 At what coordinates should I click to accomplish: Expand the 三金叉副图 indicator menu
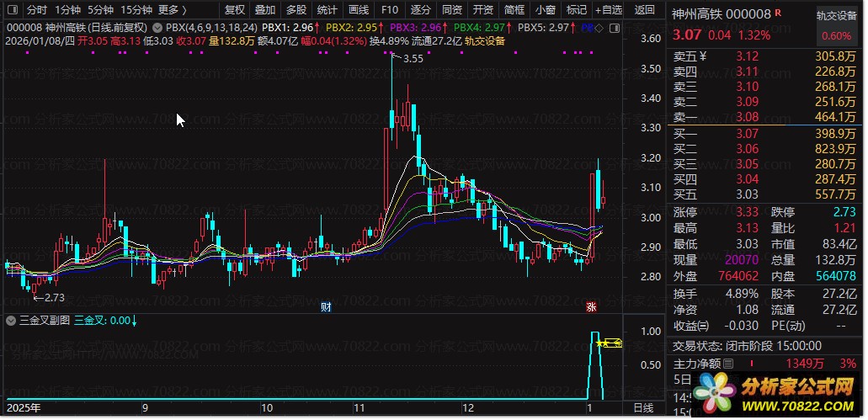[x=11, y=321]
